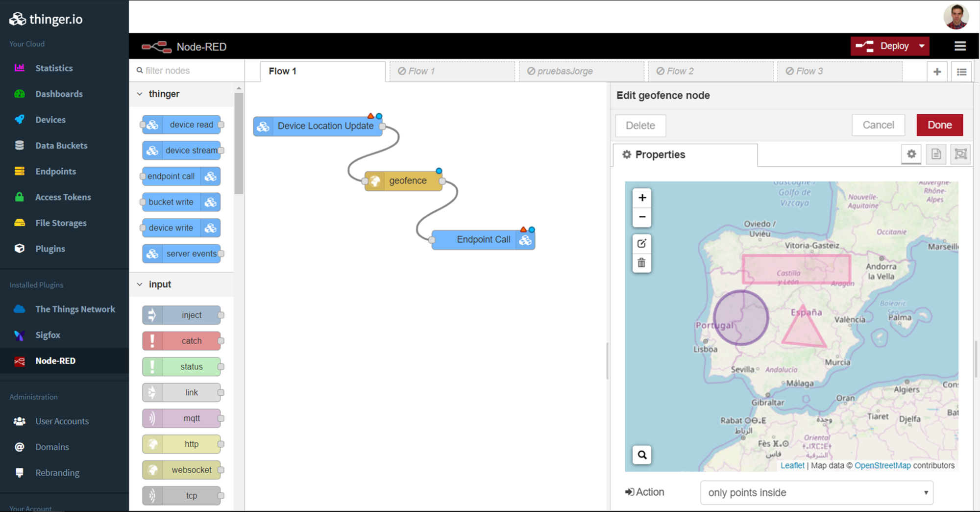The image size is (980, 512).
Task: Select the device read palette node
Action: pos(182,125)
